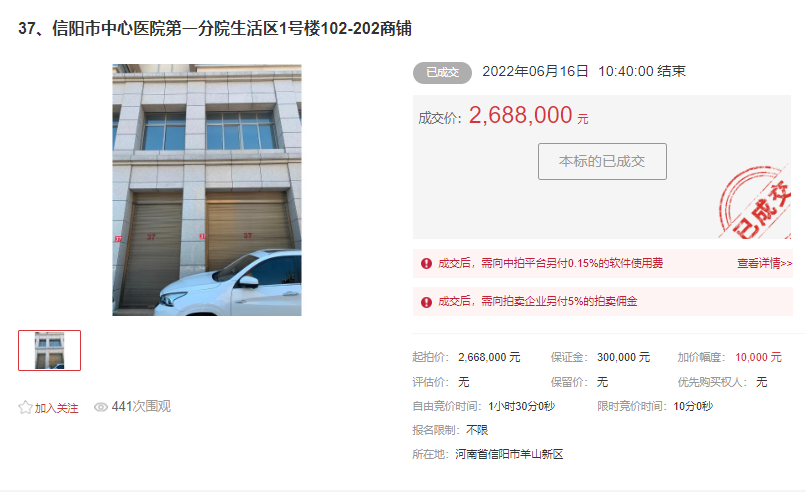Viewport: 806px width, 492px height.
Task: Click the 2,668,000 元 starting price value
Action: [x=489, y=357]
